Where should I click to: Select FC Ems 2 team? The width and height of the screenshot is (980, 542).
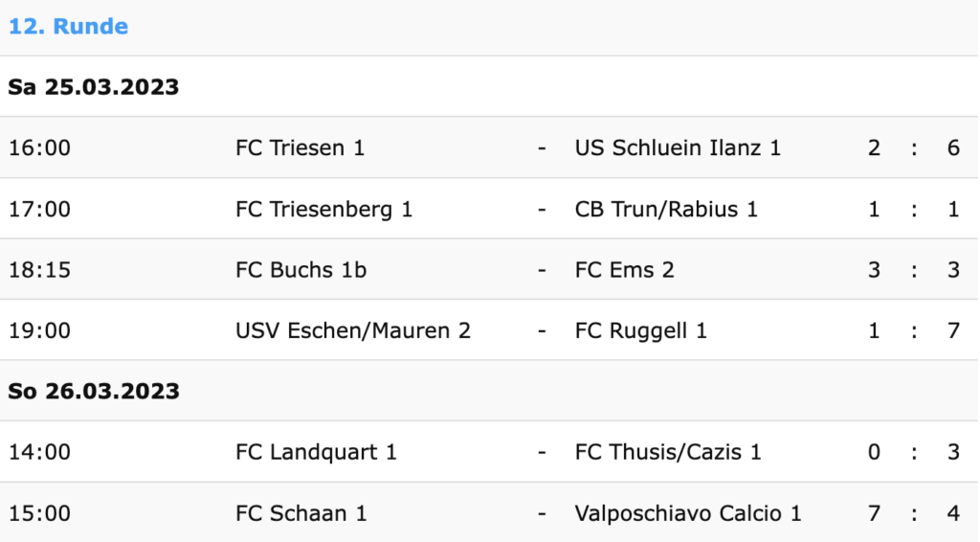(624, 270)
